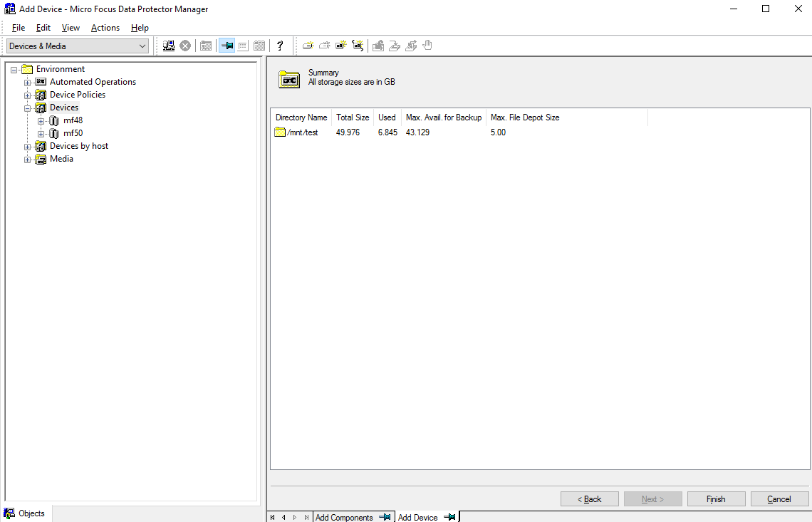Sort by Total Size column header
This screenshot has width=812, height=522.
[x=353, y=118]
